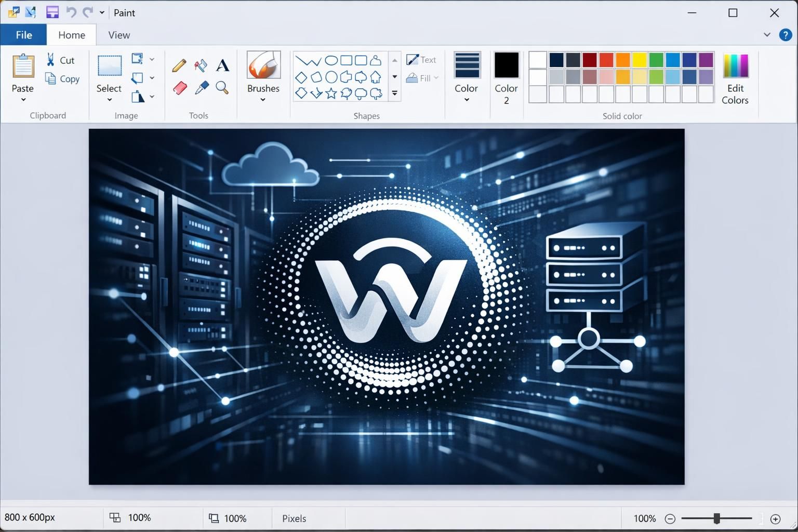Viewport: 798px width, 532px height.
Task: Select the pink Eraser tool
Action: pyautogui.click(x=179, y=88)
